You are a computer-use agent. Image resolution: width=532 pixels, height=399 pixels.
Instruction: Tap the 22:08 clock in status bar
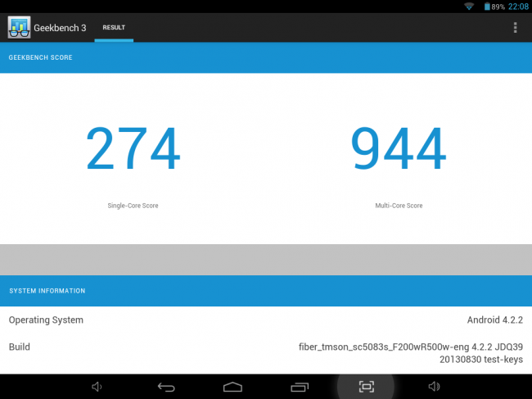click(519, 7)
